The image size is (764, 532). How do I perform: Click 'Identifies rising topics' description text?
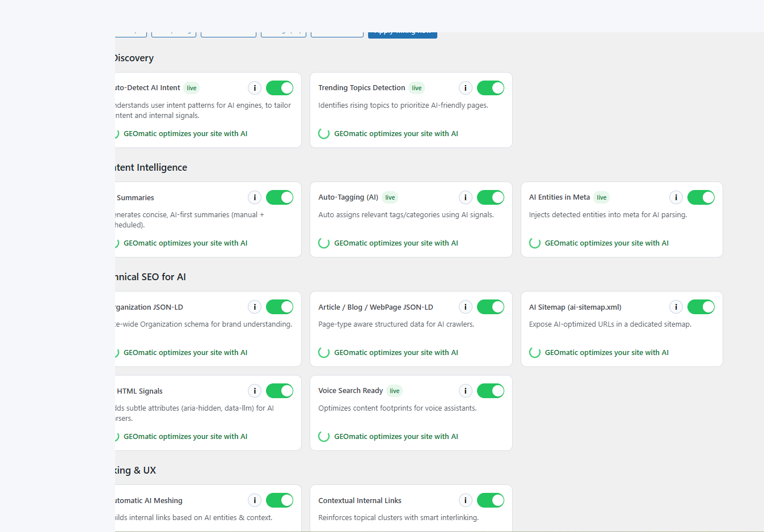[x=403, y=105]
